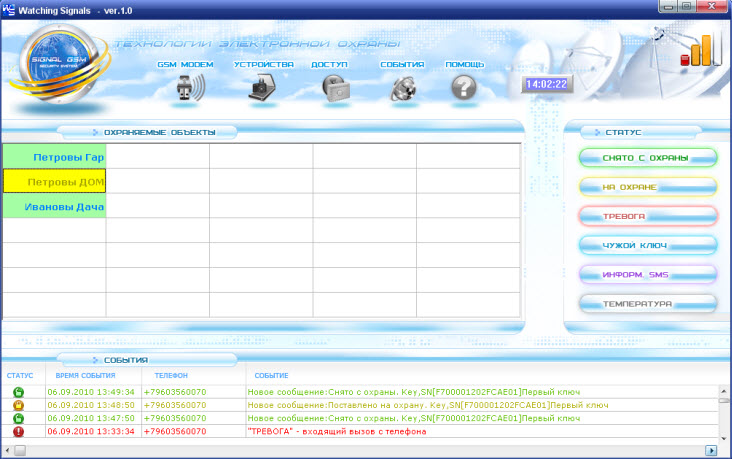Click the 14:02:22 clock display
The height and width of the screenshot is (459, 732).
pyautogui.click(x=546, y=85)
